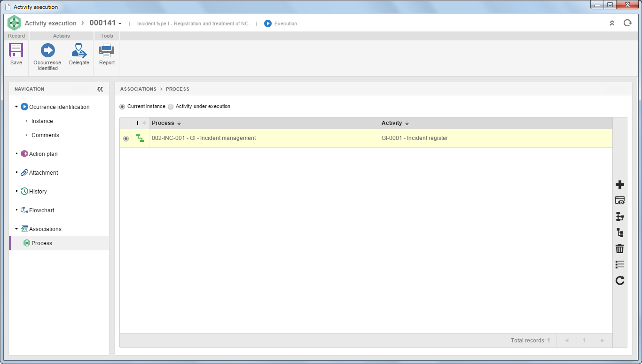Select the Incident management row radio button
The width and height of the screenshot is (642, 364).
pyautogui.click(x=125, y=139)
